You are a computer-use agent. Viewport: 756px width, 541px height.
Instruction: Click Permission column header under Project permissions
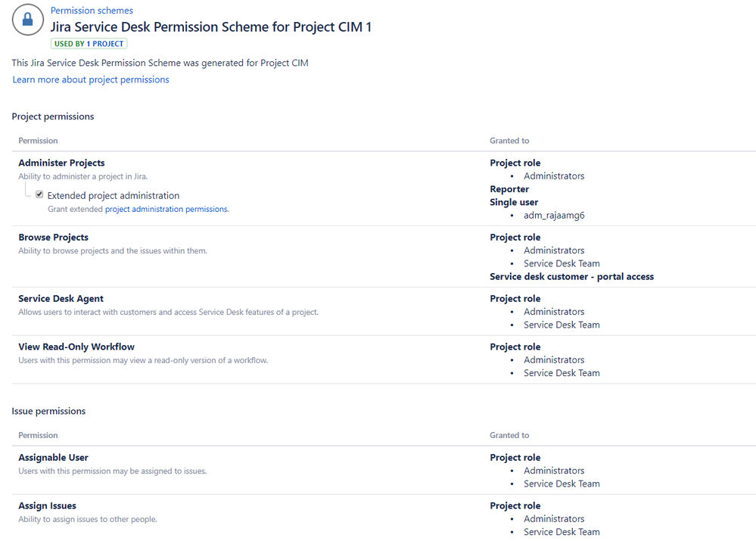38,141
